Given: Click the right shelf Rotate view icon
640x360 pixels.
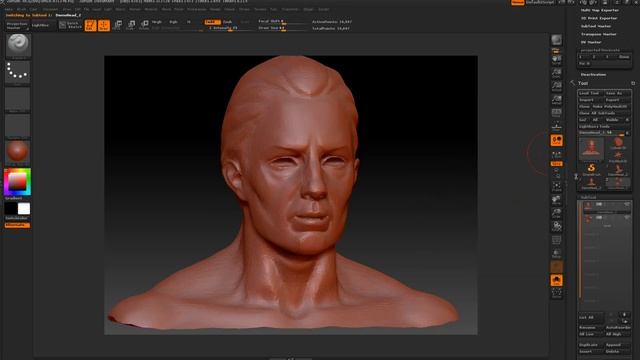Looking at the screenshot, I should (557, 226).
